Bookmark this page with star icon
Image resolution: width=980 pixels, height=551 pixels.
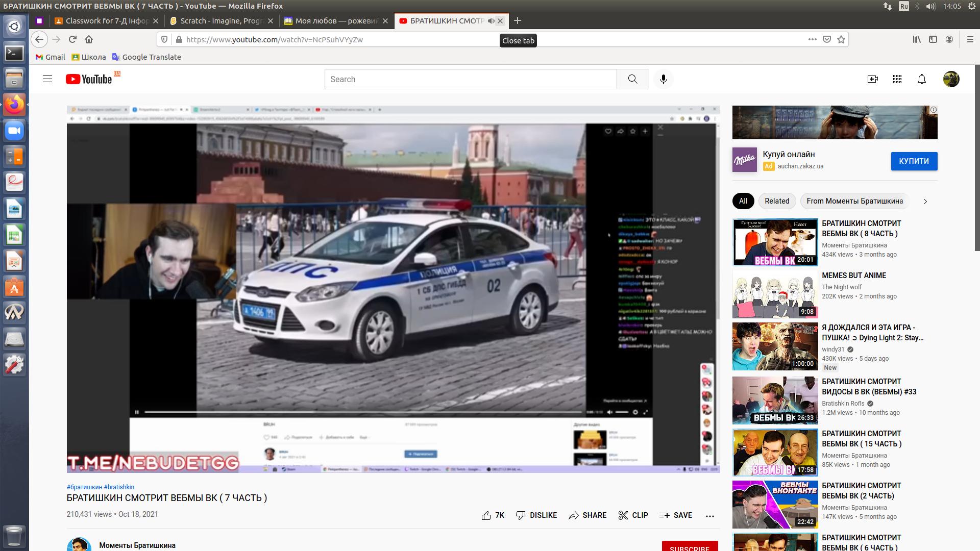pyautogui.click(x=841, y=39)
